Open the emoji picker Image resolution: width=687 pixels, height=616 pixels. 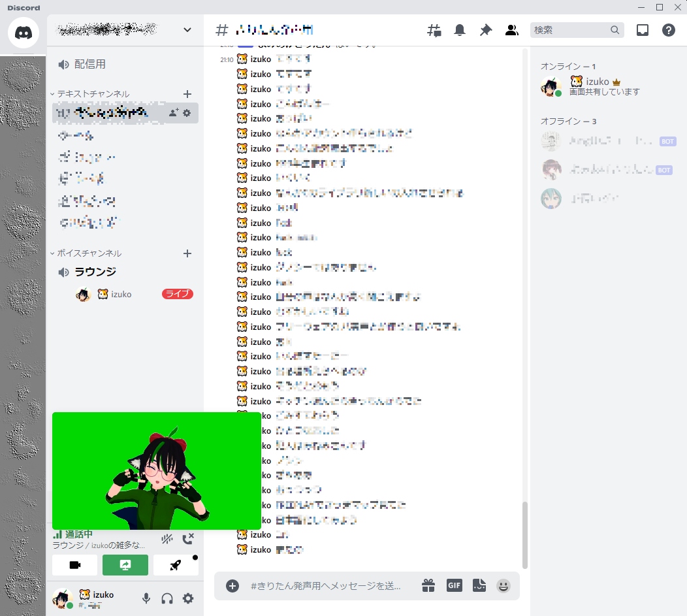[503, 586]
